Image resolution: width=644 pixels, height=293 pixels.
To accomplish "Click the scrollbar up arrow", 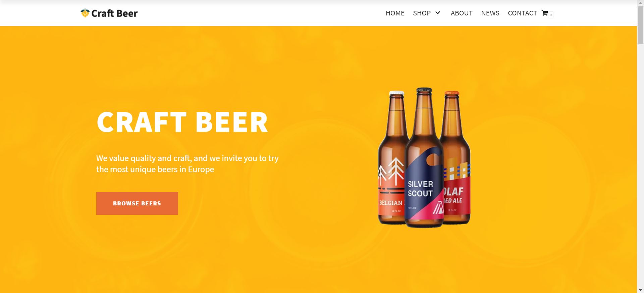I will click(x=640, y=3).
